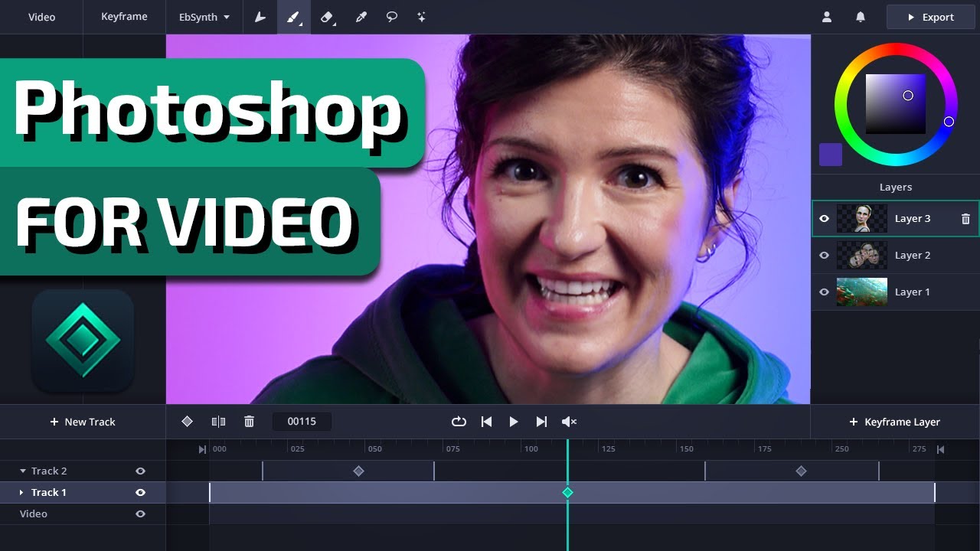This screenshot has width=980, height=551.
Task: Select the Brush tool
Action: (x=294, y=17)
